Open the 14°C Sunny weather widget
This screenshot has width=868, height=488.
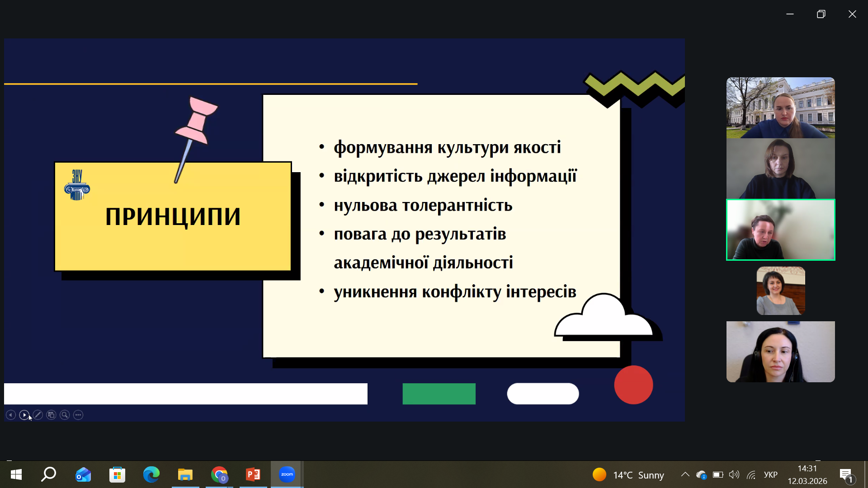628,475
